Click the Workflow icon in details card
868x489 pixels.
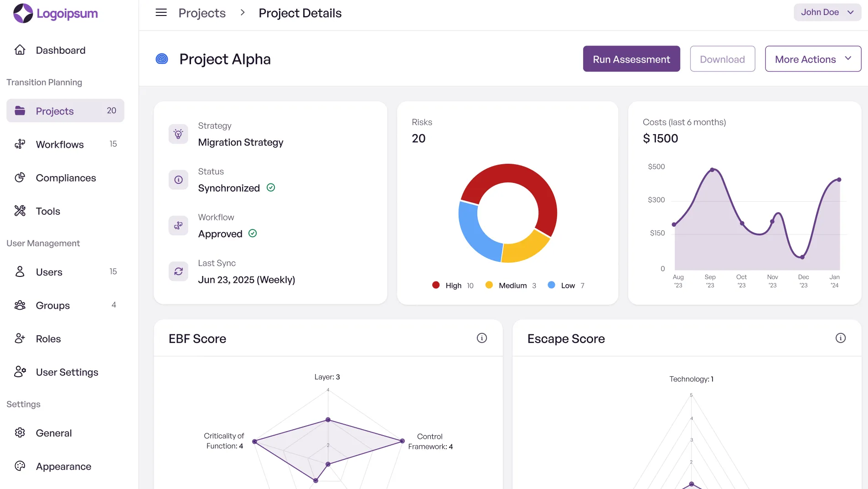point(178,225)
